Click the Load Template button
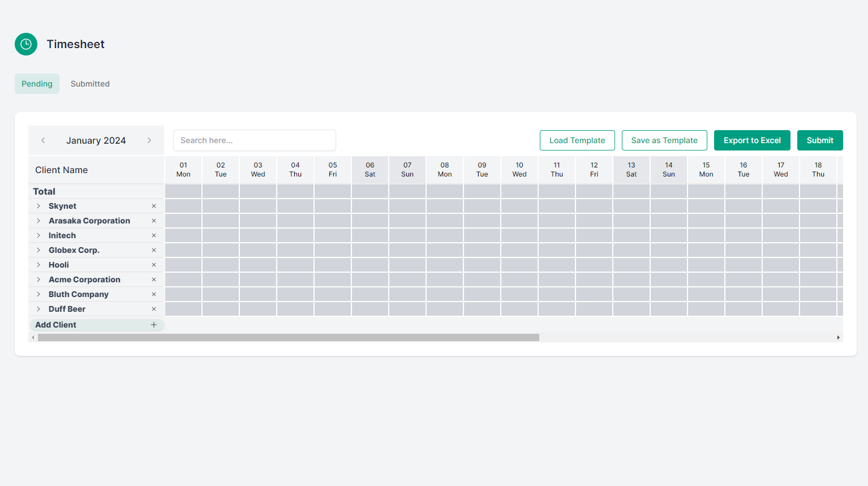868x486 pixels. tap(577, 140)
